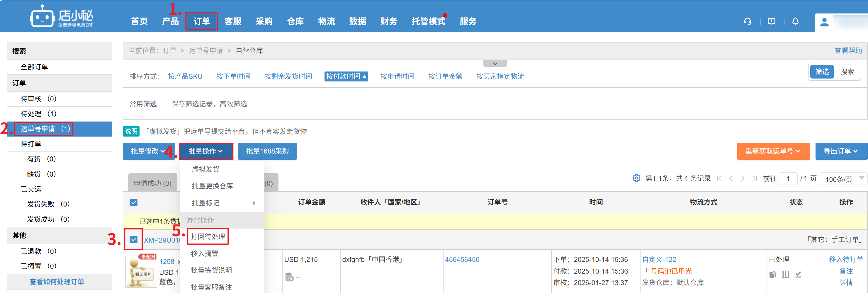The image size is (868, 293).
Task: Open the 仓库 top navigation menu
Action: (x=295, y=22)
